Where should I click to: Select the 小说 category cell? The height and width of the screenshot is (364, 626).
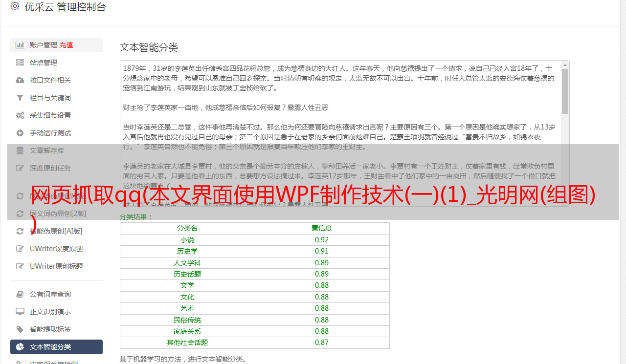click(187, 240)
